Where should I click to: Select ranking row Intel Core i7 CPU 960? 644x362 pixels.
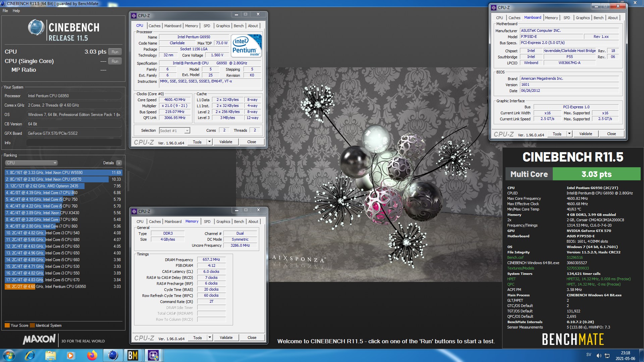[63, 220]
